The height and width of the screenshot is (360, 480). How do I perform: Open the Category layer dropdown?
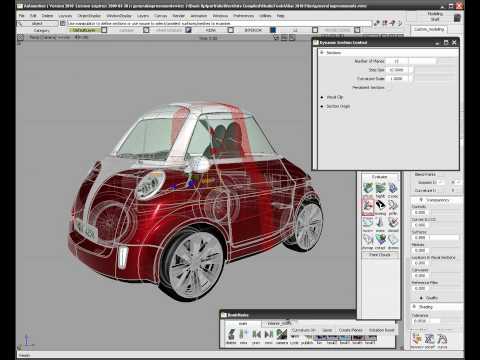tap(42, 30)
